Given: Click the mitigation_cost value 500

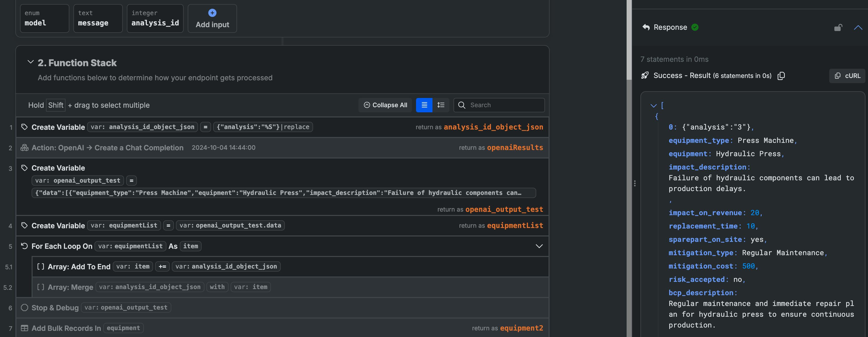Looking at the screenshot, I should (748, 266).
